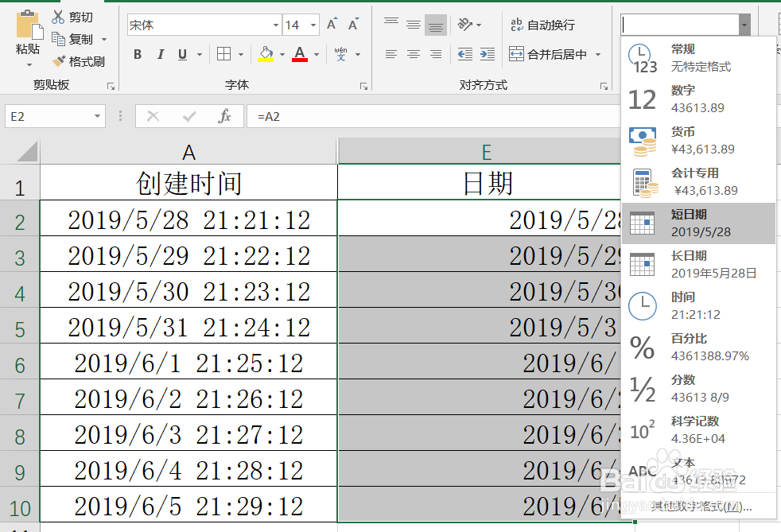Screen dimensions: 781x532
Task: Open the font size dropdown
Action: point(313,25)
